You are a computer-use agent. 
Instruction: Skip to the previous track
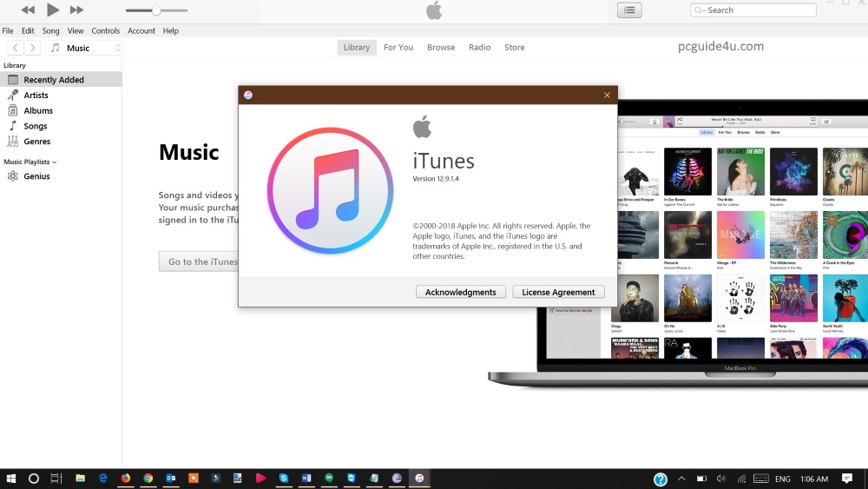(x=28, y=10)
